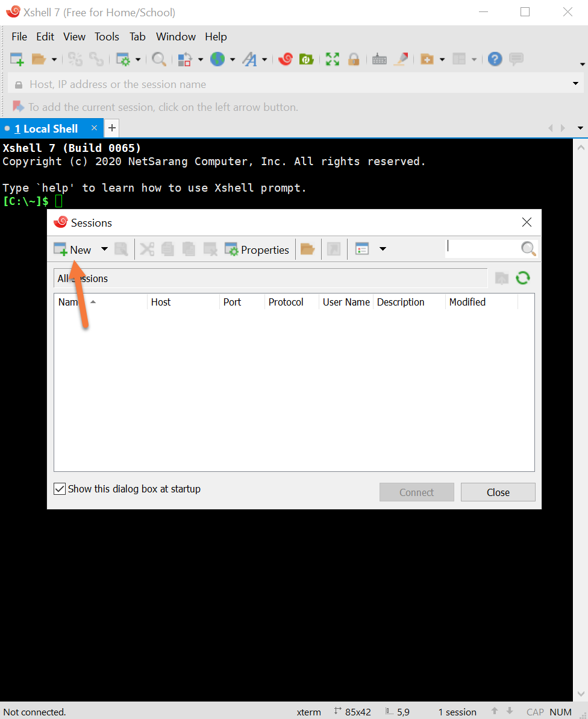Add a new tab with plus button
The height and width of the screenshot is (719, 588).
pyautogui.click(x=112, y=128)
